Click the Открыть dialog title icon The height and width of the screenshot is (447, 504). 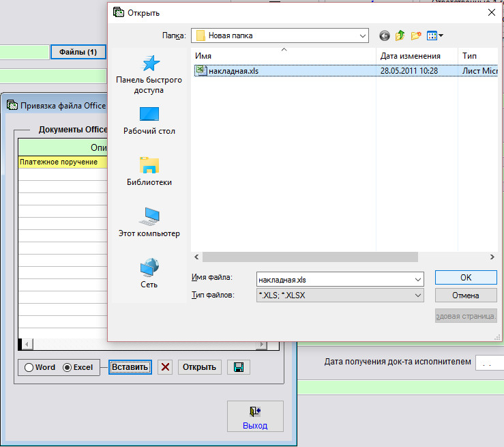(118, 12)
